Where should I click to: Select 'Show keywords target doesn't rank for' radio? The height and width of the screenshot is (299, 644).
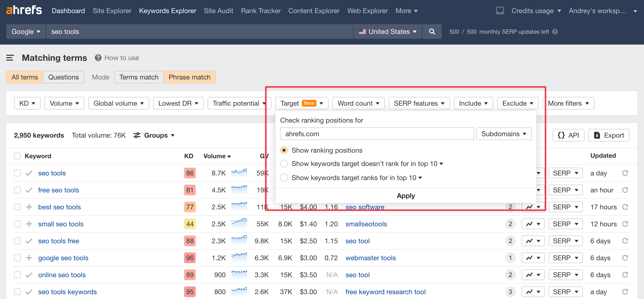(284, 164)
